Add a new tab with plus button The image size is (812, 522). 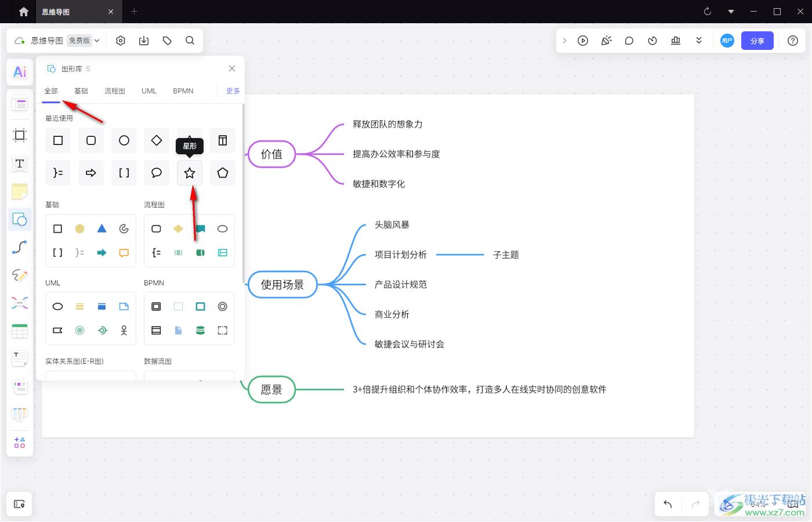[134, 12]
